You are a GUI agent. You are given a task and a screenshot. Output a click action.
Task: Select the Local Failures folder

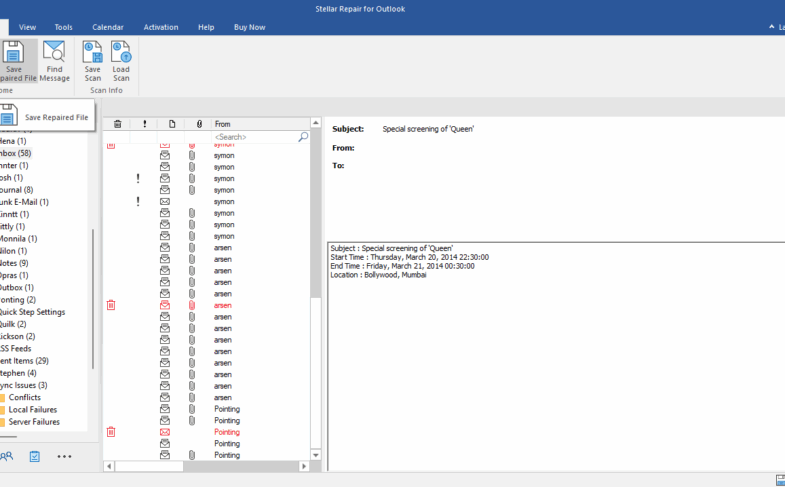[x=32, y=409]
